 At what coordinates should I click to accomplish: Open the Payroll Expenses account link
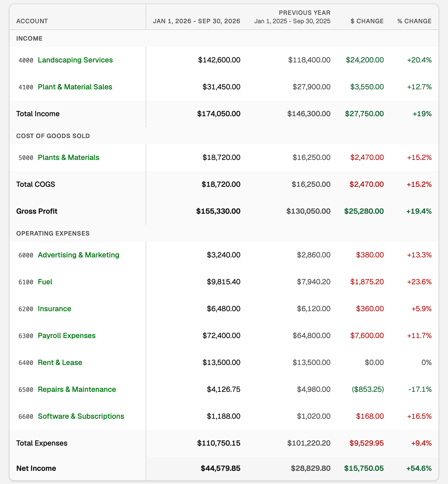[x=67, y=336]
